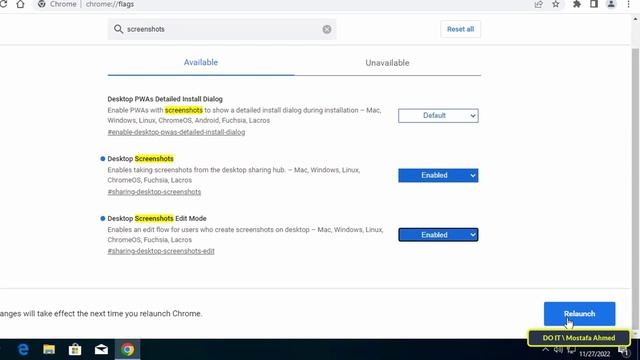Click the Desktop PWAs Detailed Install Dialog title
Screen dimensions: 640x360
(165, 99)
